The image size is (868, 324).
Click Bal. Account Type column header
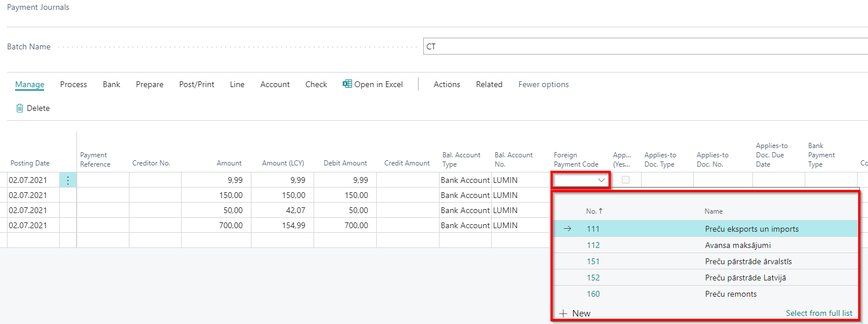point(462,160)
